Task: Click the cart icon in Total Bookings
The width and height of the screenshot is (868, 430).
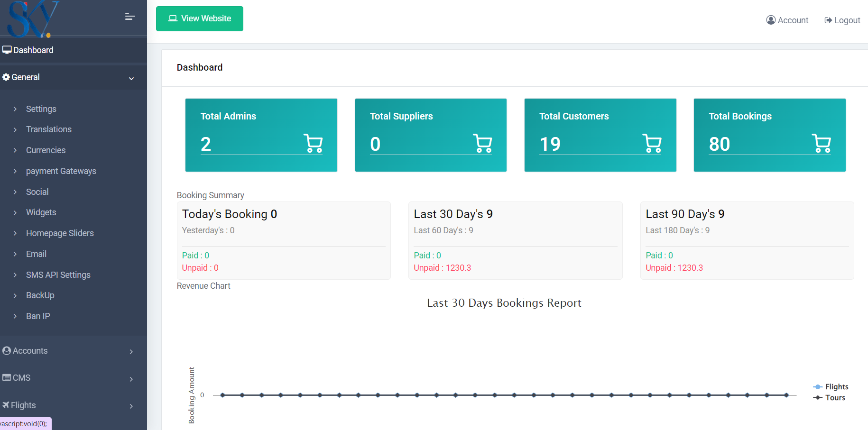Action: (x=821, y=143)
